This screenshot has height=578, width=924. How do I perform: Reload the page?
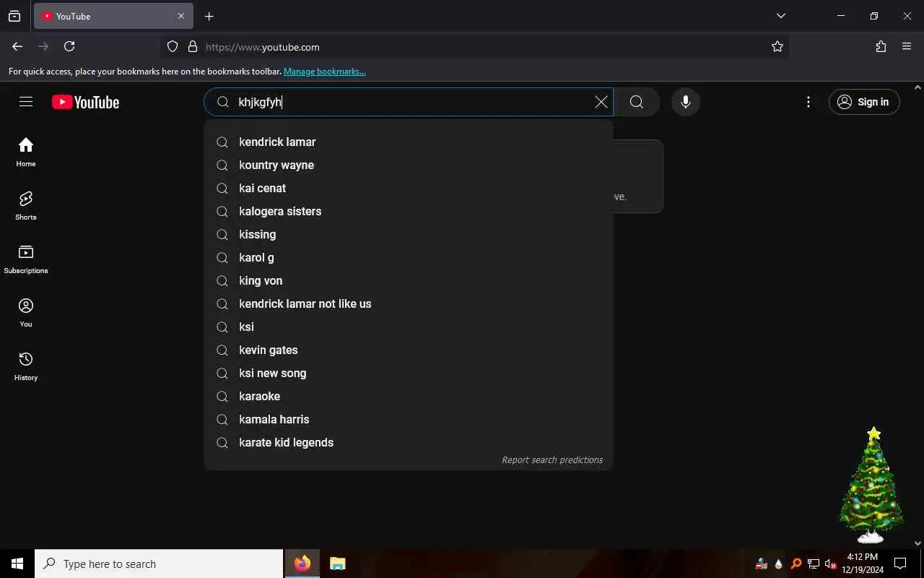(x=69, y=46)
